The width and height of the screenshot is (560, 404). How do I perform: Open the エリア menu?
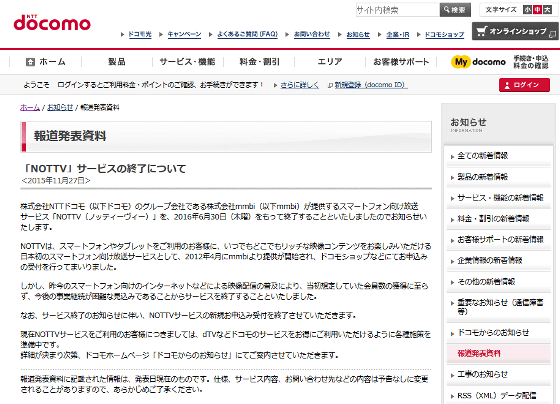coord(330,62)
